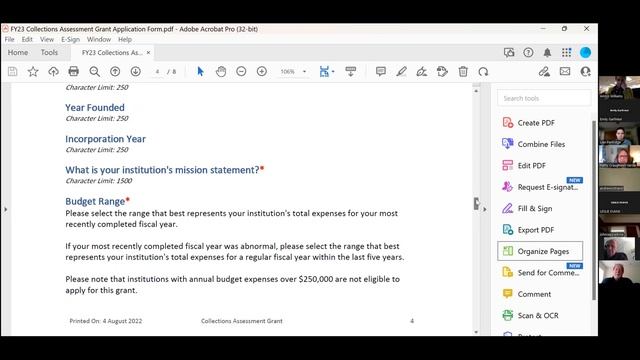Viewport: 640px width, 360px height.
Task: Click the document scroll up arrow
Action: pos(476,91)
